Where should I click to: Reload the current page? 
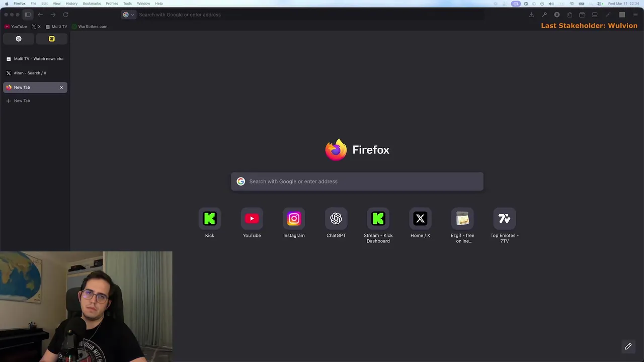click(65, 15)
